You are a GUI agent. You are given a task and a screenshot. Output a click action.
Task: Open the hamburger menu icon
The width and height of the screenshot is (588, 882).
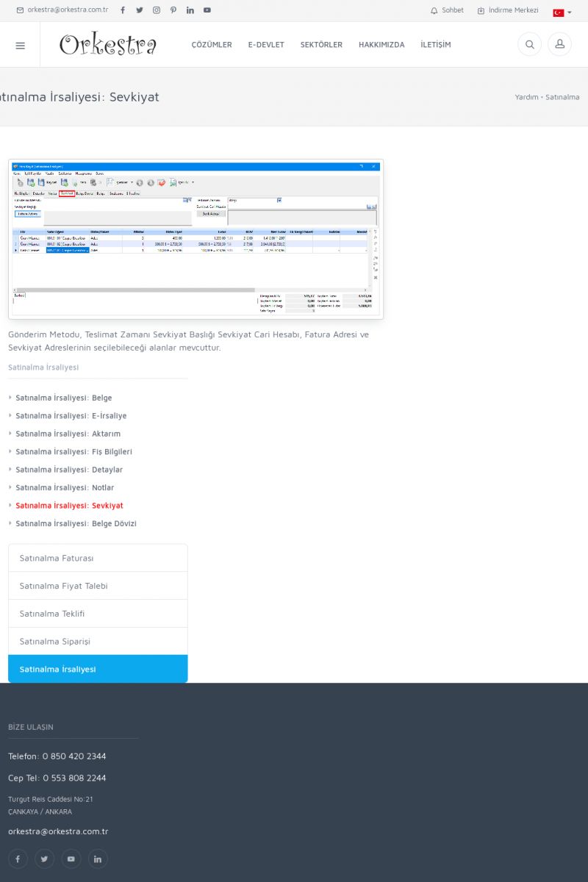[20, 45]
